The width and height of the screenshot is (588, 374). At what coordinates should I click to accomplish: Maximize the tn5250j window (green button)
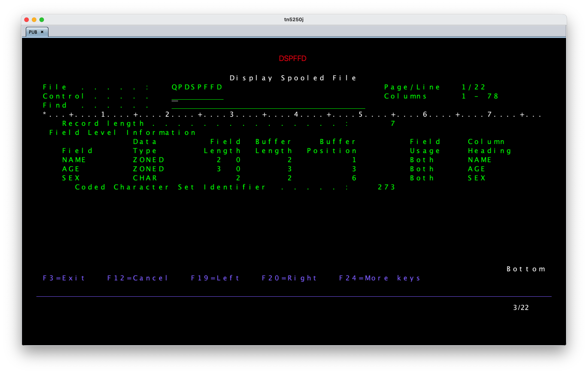click(42, 20)
